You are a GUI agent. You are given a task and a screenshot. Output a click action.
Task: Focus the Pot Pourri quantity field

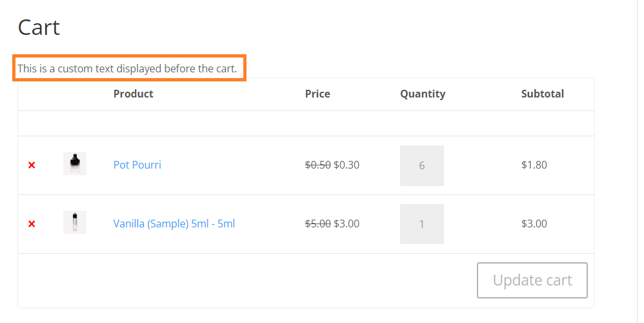422,165
